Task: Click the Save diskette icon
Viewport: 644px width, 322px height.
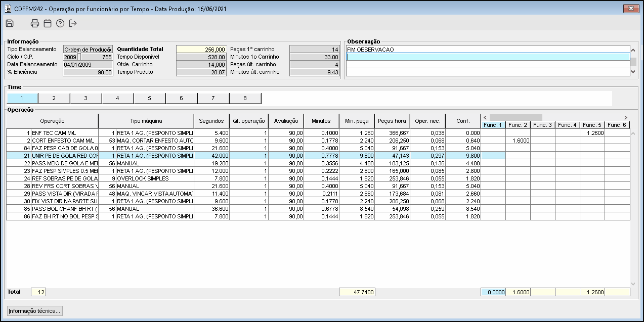Action: tap(10, 23)
